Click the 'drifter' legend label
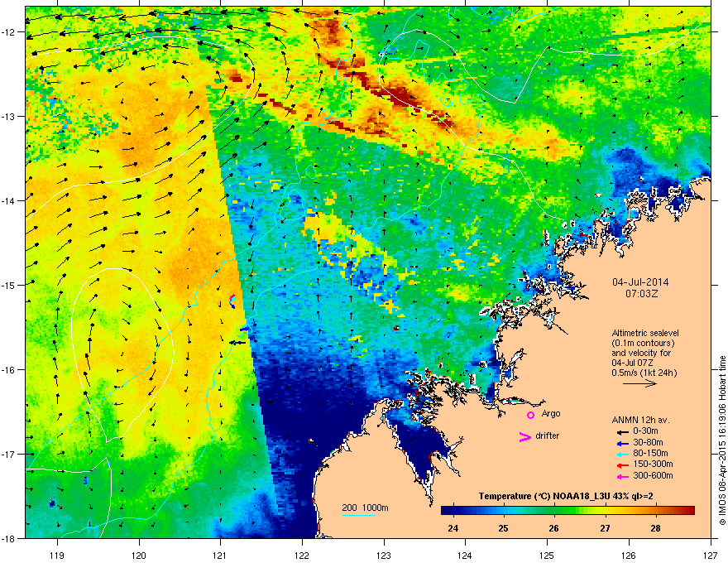Viewport: 728px width, 563px height. (548, 435)
